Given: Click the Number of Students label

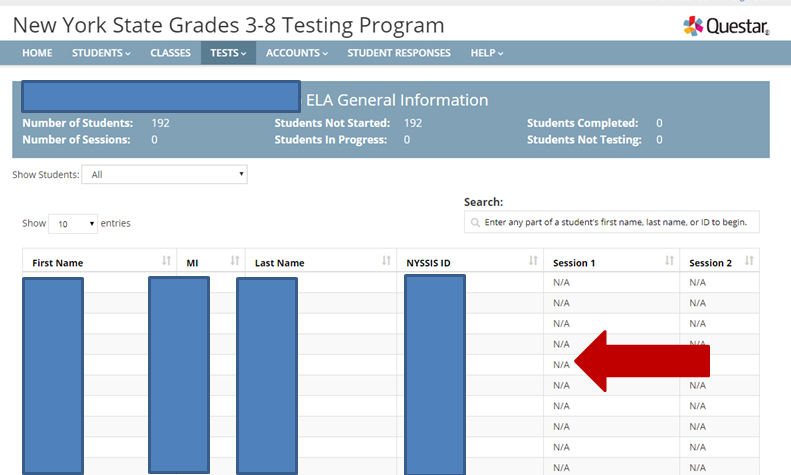Looking at the screenshot, I should (78, 123).
